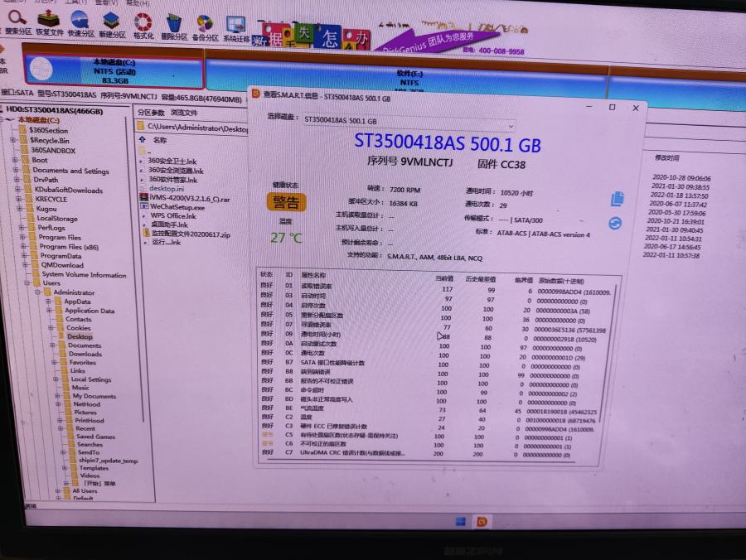Image resolution: width=746 pixels, height=560 pixels.
Task: Click the modified date 2020-10-28 09:06:06
Action: pos(681,178)
